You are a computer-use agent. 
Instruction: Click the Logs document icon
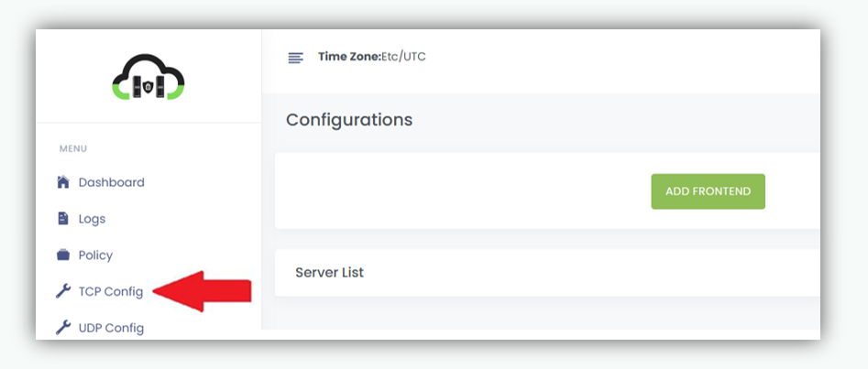point(63,219)
